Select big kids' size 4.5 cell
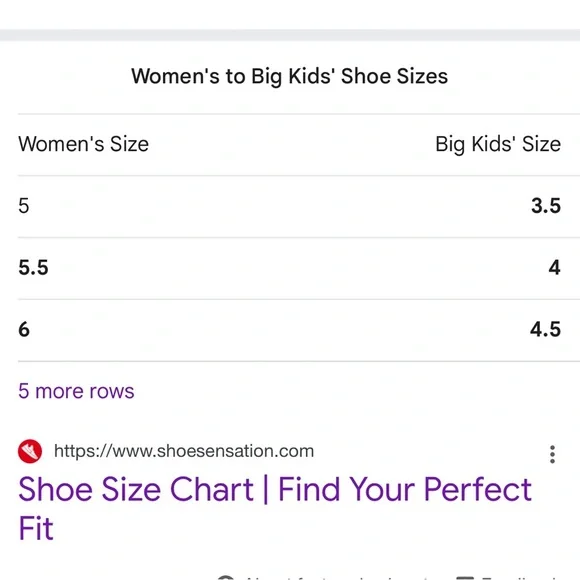The image size is (580, 580). click(546, 329)
